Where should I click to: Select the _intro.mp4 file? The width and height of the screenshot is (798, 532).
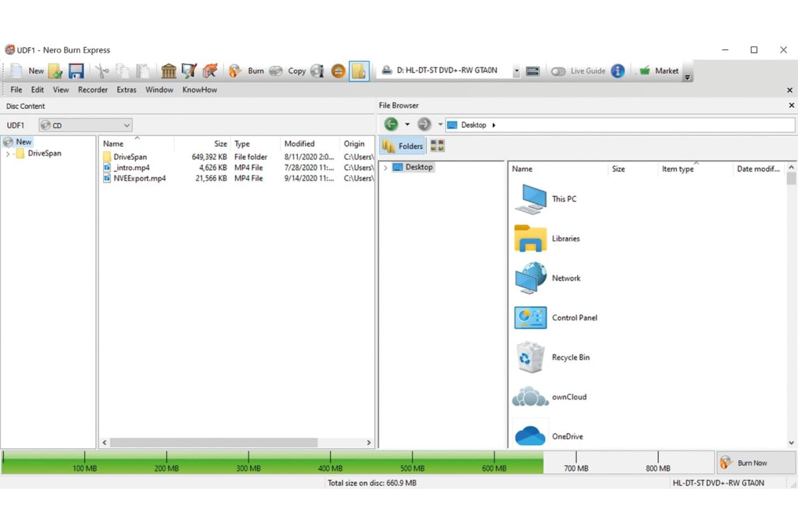[237, 168]
